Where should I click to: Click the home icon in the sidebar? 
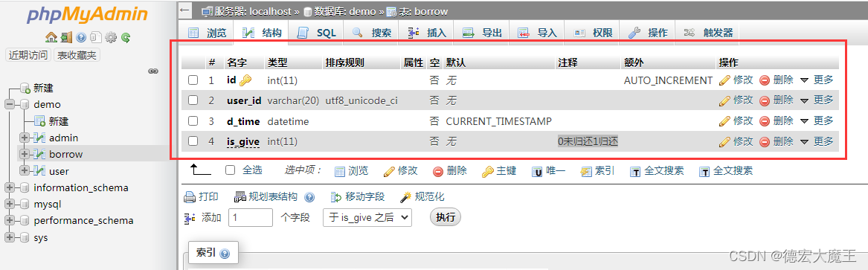click(51, 38)
